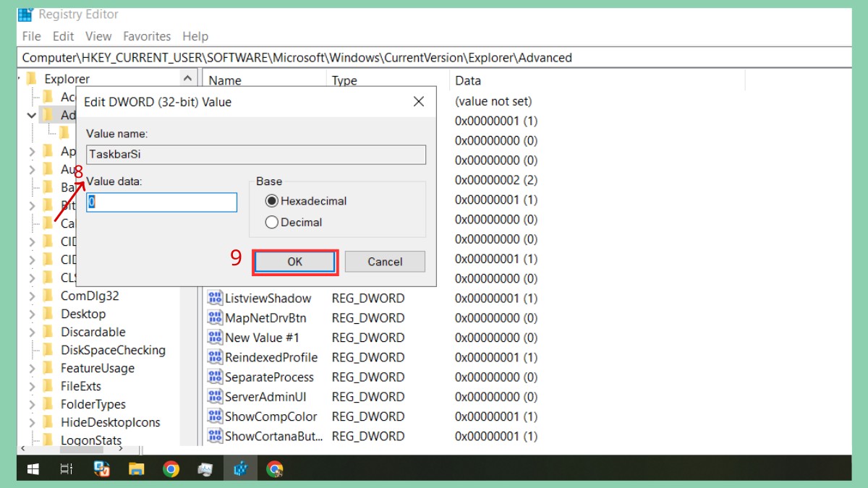
Task: Click OK to confirm the TaskbarSi value
Action: click(294, 262)
